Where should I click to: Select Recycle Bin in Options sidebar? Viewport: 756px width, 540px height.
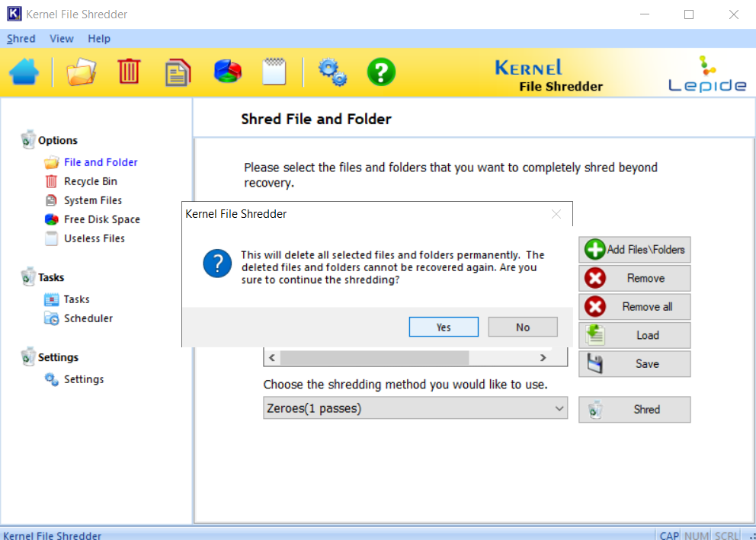pyautogui.click(x=91, y=181)
